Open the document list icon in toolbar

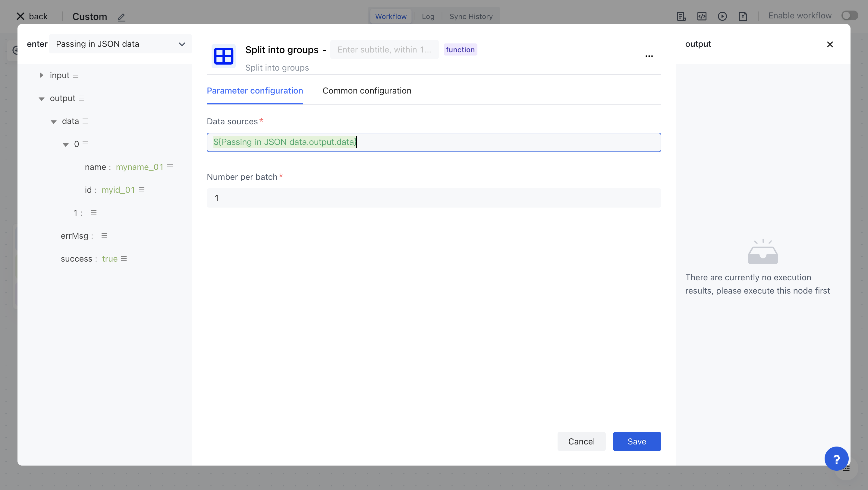click(x=681, y=16)
